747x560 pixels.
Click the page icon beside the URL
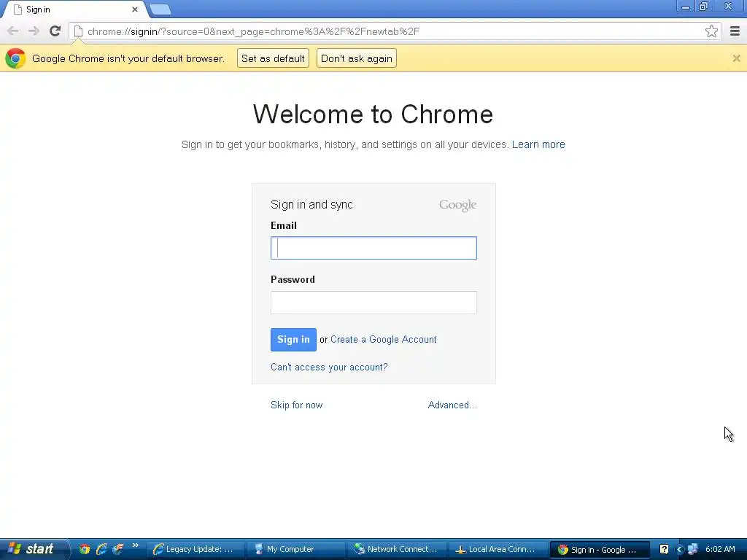pyautogui.click(x=78, y=31)
